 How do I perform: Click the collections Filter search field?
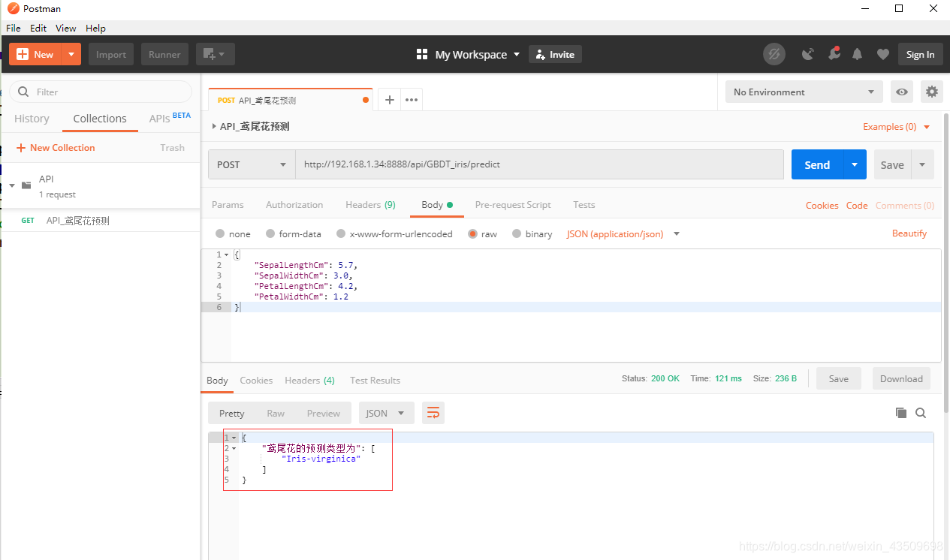point(100,92)
